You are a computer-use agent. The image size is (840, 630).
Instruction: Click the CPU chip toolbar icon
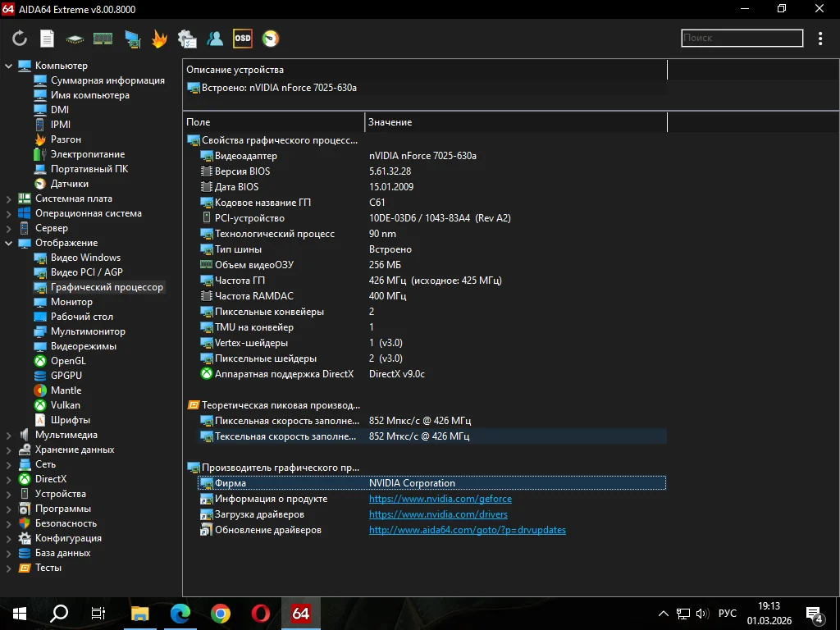[75, 39]
